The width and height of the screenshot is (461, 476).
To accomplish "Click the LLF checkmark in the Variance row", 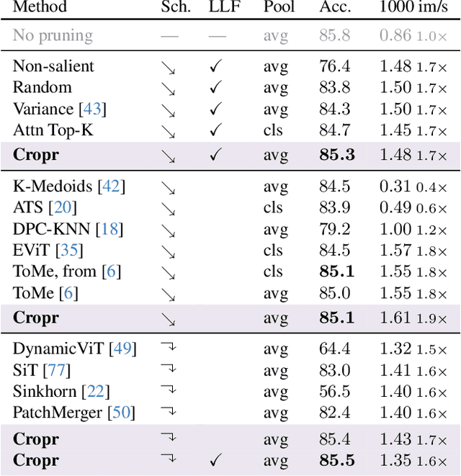I will (x=215, y=109).
